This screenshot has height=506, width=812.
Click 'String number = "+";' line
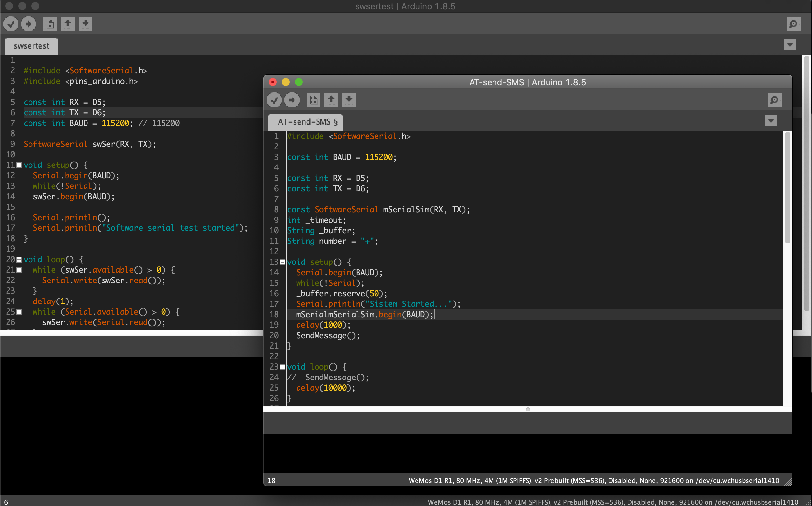(333, 241)
